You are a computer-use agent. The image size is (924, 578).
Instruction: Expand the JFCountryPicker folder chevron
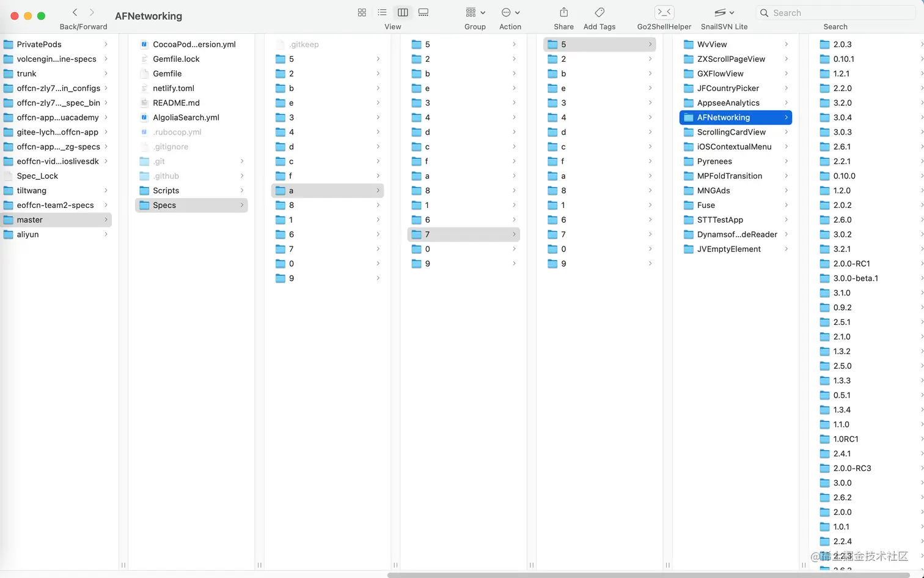(786, 88)
